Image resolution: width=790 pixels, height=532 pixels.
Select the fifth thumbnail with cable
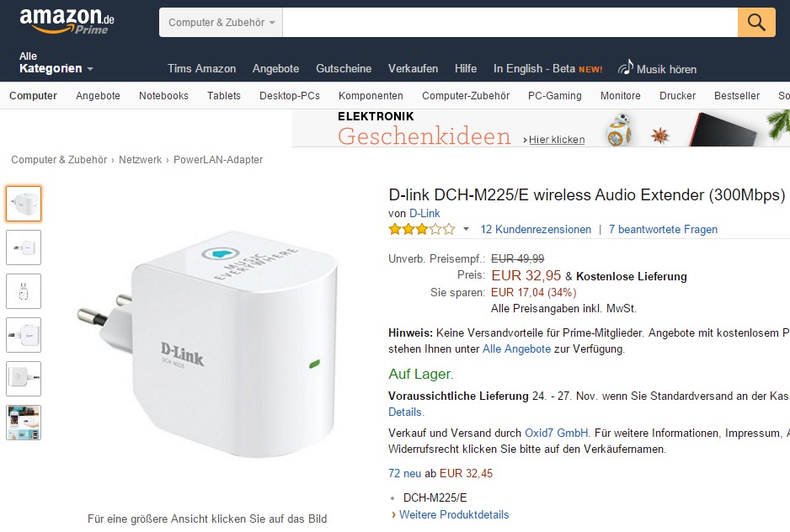point(24,379)
